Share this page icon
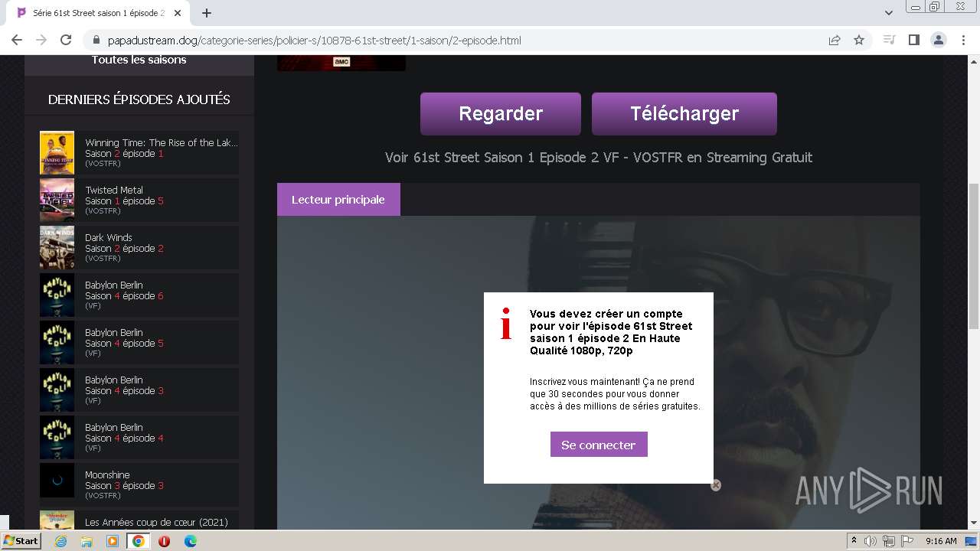The height and width of the screenshot is (551, 980). coord(835,41)
